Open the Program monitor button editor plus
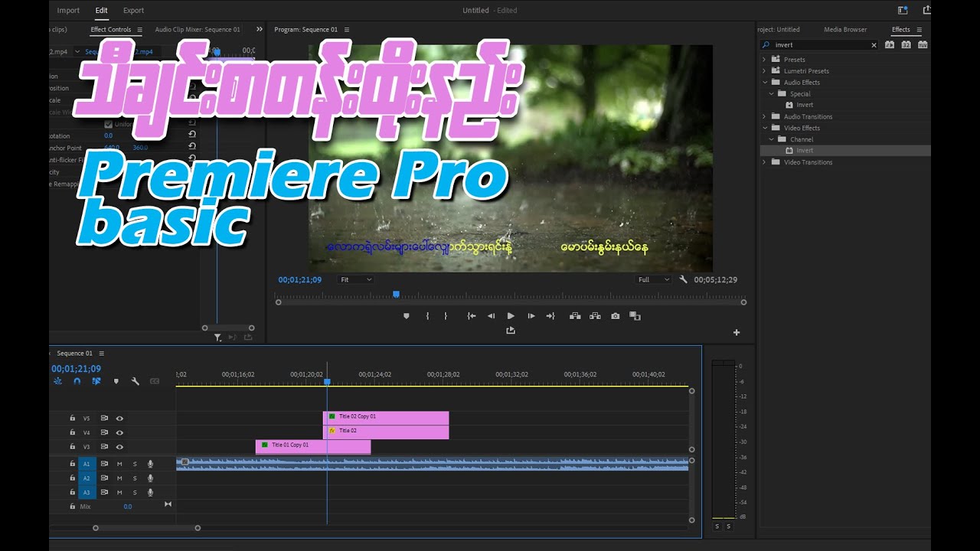This screenshot has width=980, height=551. [x=737, y=332]
